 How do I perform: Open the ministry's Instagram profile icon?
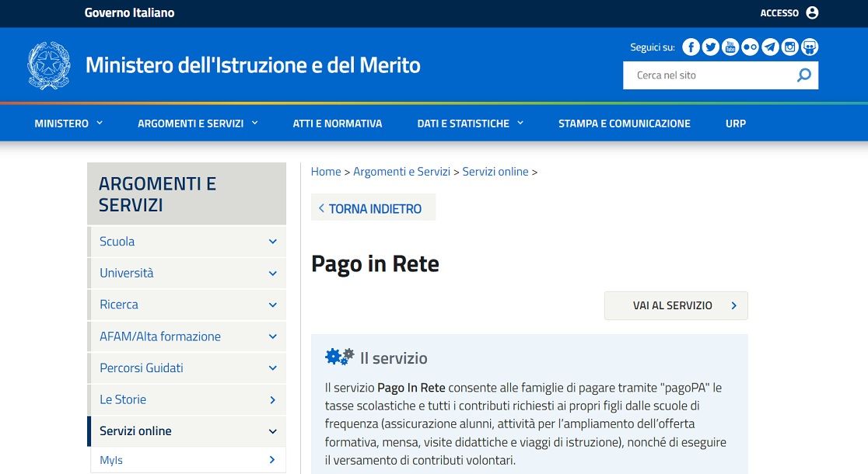(x=790, y=47)
